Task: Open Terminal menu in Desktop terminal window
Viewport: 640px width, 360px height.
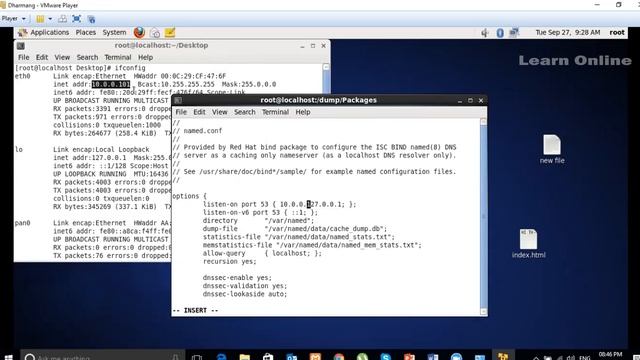Action: (x=118, y=57)
